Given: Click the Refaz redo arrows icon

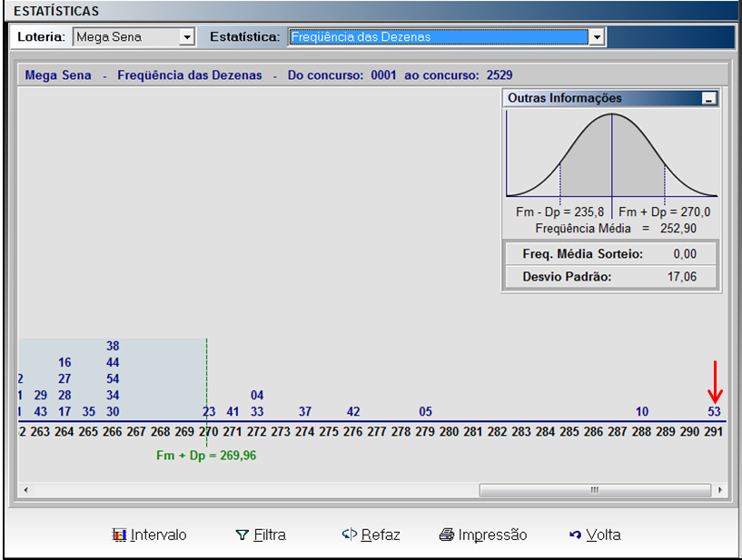Looking at the screenshot, I should (350, 535).
